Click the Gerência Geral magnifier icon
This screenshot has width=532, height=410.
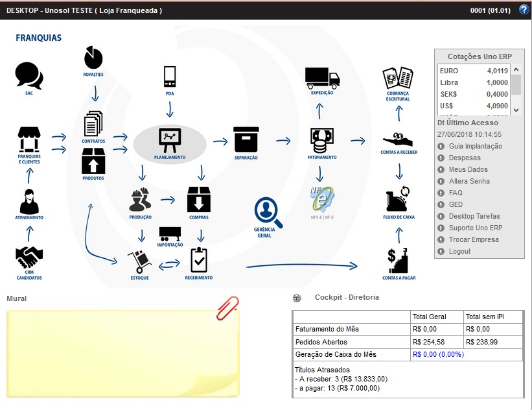tap(268, 211)
